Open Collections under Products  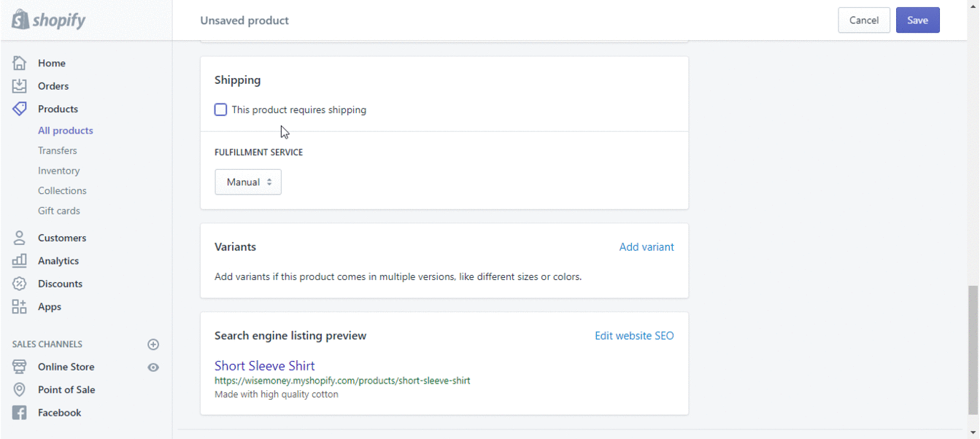coord(62,190)
